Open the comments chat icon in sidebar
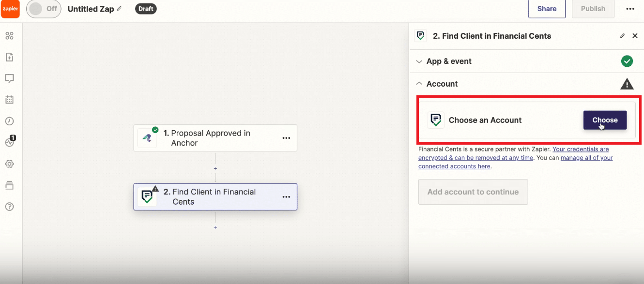Screen dimensions: 644x284 [9, 78]
